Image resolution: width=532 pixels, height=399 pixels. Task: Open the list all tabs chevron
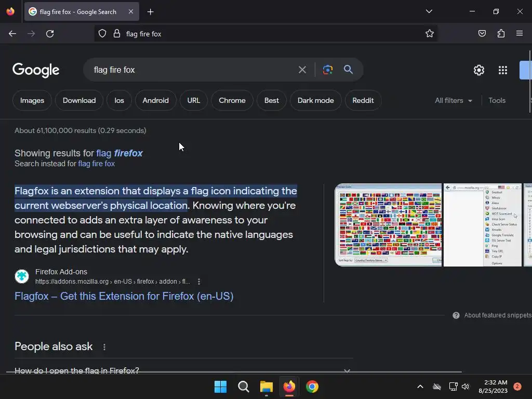429,11
